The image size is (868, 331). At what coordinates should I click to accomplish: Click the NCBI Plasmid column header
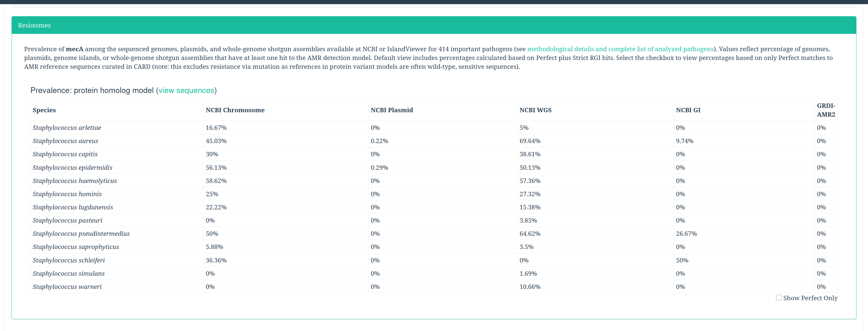tap(392, 110)
